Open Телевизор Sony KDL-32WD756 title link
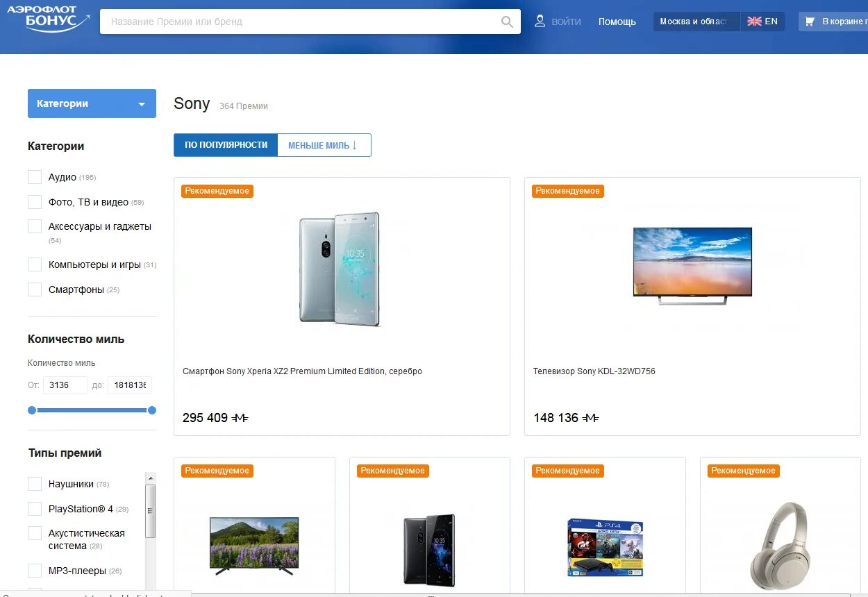 (x=594, y=371)
